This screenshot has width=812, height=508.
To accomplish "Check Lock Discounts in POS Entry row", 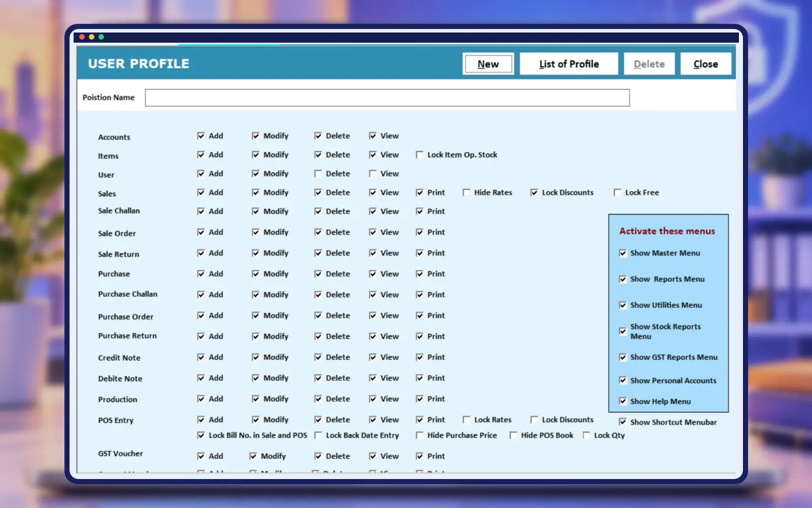I will point(534,420).
